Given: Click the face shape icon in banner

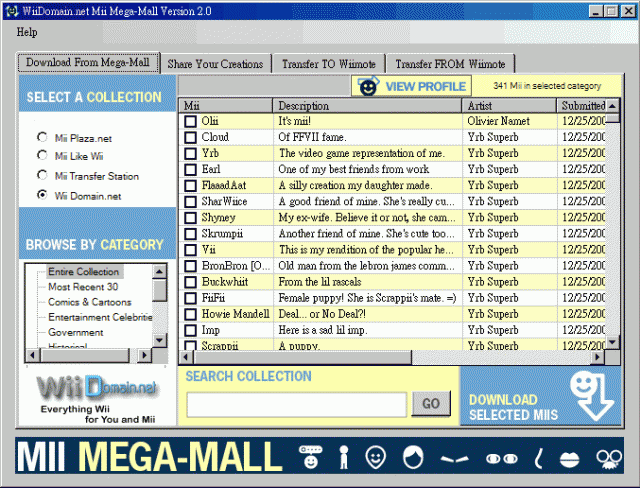Looking at the screenshot, I should (x=376, y=457).
